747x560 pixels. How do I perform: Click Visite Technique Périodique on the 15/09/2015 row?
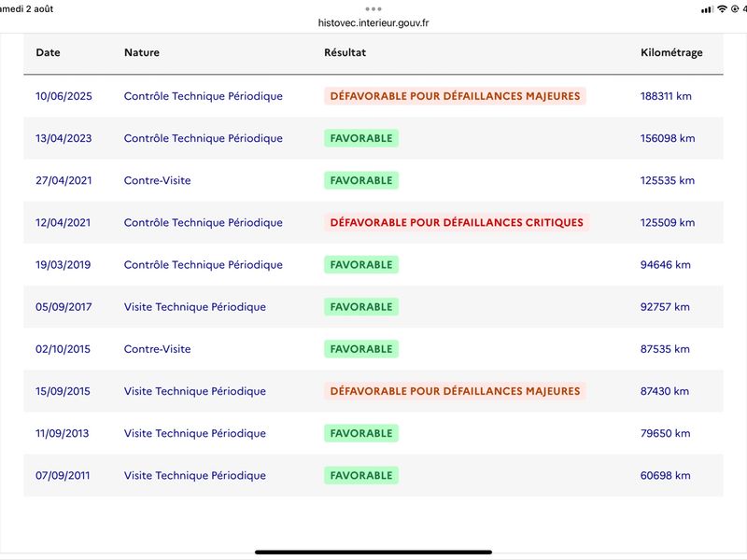pyautogui.click(x=195, y=391)
